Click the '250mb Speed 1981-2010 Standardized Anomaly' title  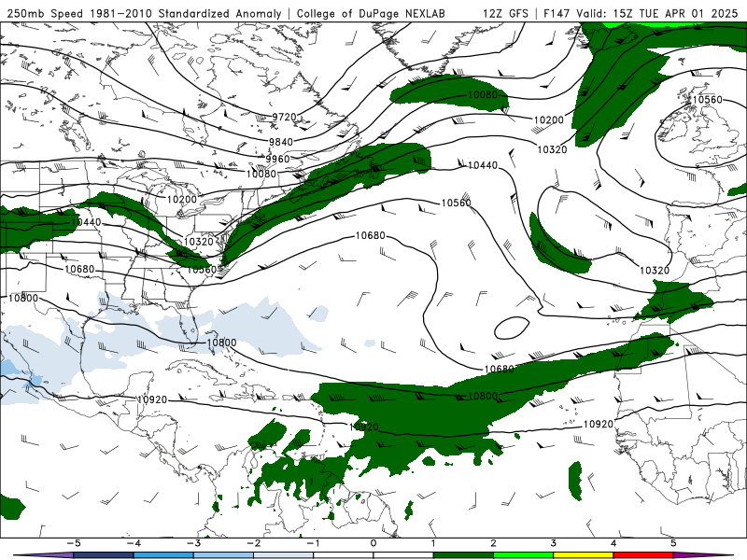pyautogui.click(x=144, y=13)
